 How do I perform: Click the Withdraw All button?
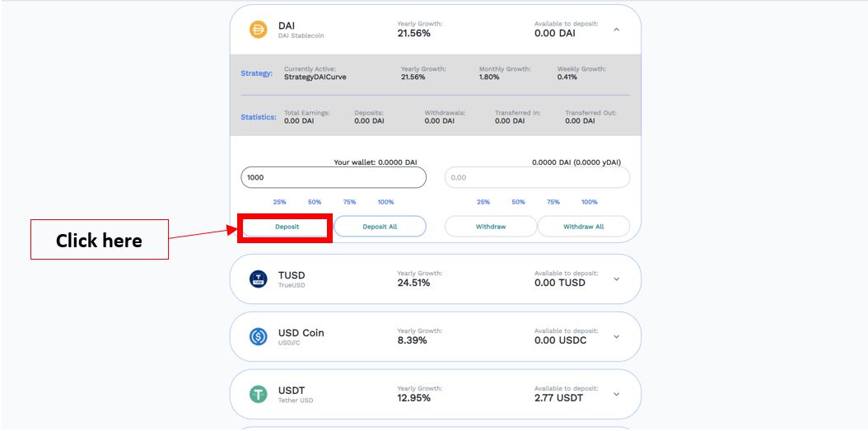click(583, 227)
